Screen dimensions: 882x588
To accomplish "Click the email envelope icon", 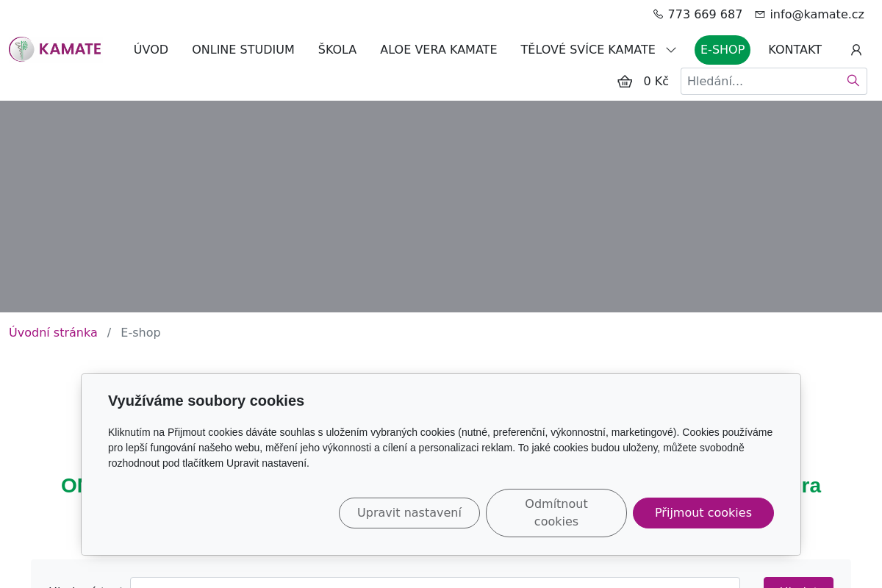I will (x=760, y=14).
